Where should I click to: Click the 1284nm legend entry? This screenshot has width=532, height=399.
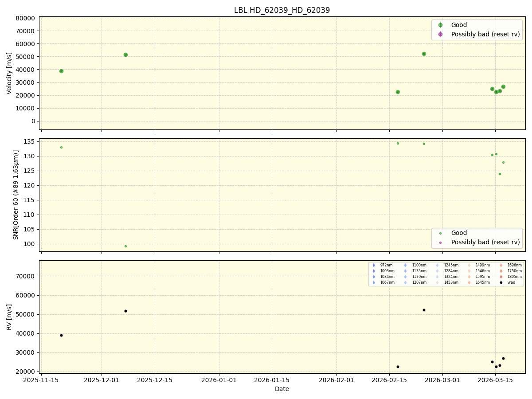click(x=447, y=271)
